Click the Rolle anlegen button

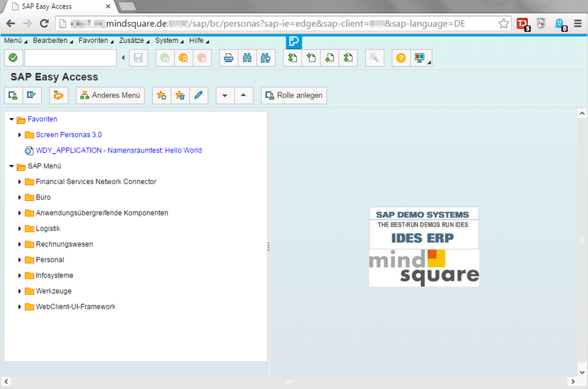point(294,95)
